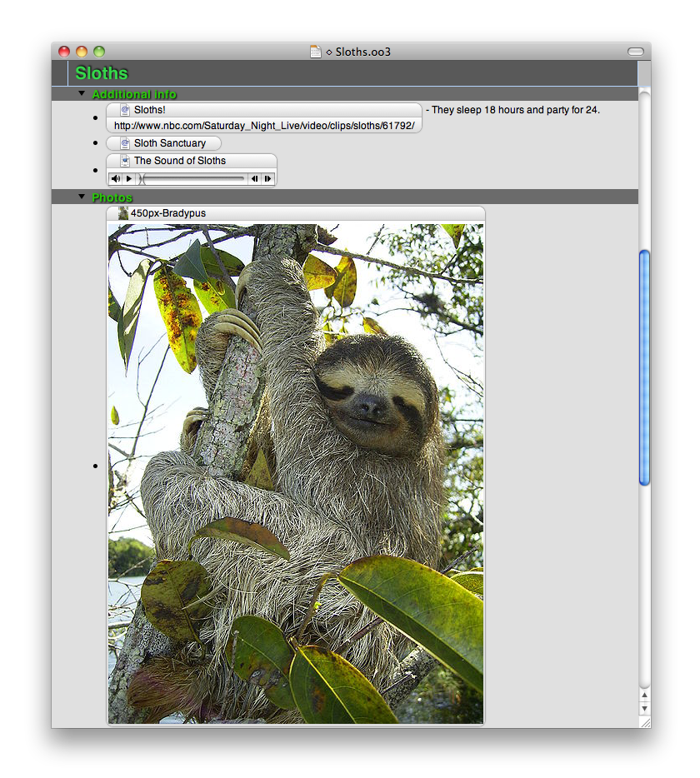
Task: Click the volume speaker icon in audio player
Action: coord(116,178)
